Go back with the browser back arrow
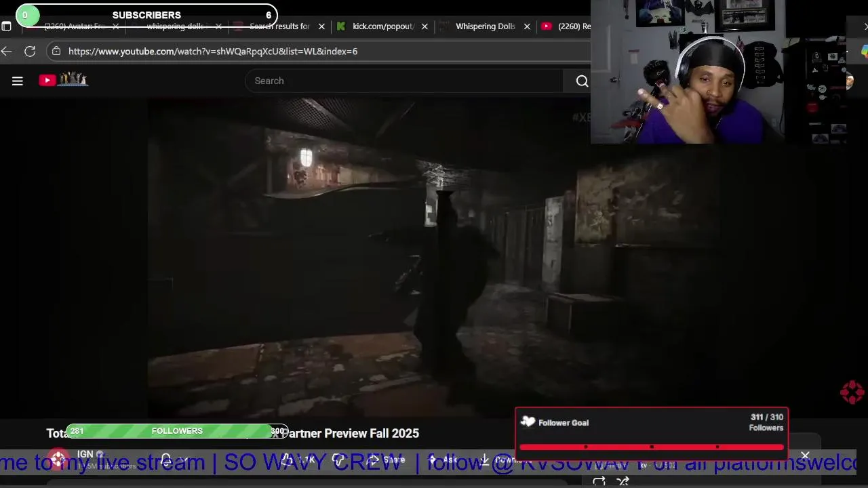 pyautogui.click(x=7, y=51)
